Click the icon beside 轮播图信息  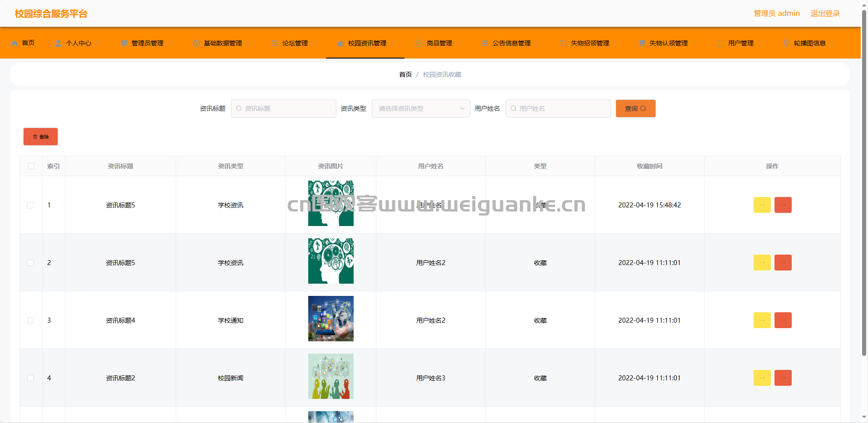coord(786,43)
